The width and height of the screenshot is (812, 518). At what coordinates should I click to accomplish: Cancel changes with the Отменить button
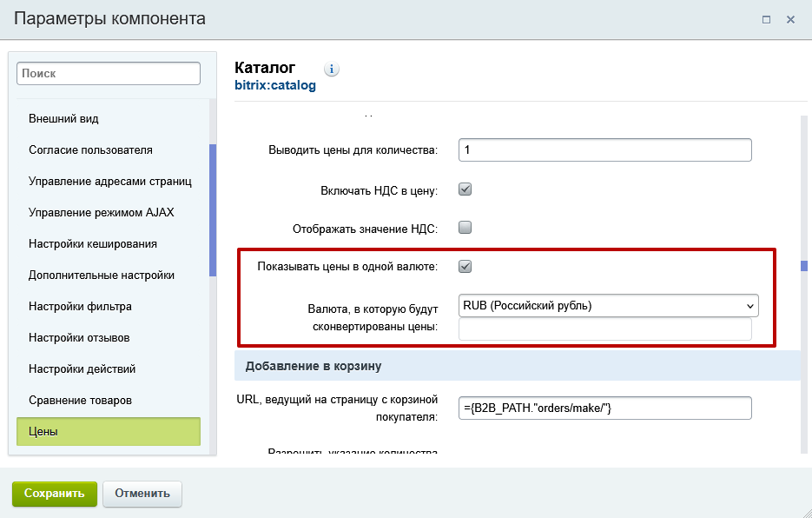[142, 493]
